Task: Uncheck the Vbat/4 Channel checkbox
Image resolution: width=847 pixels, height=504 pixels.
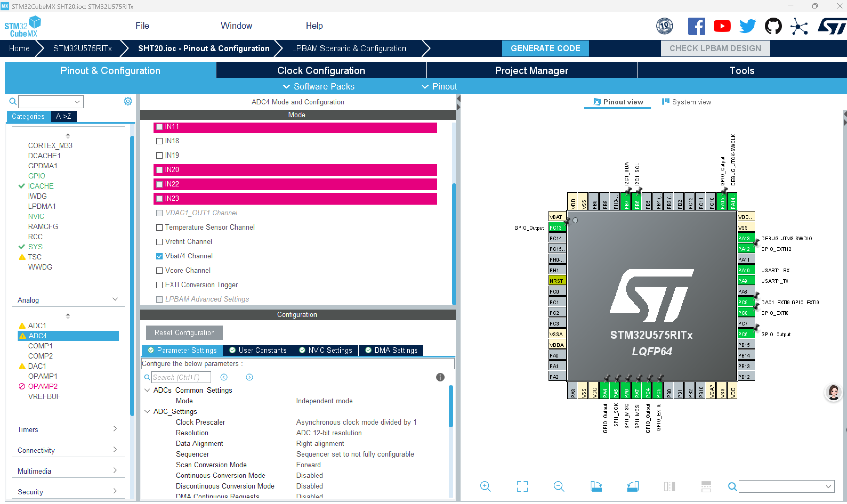Action: [x=159, y=256]
